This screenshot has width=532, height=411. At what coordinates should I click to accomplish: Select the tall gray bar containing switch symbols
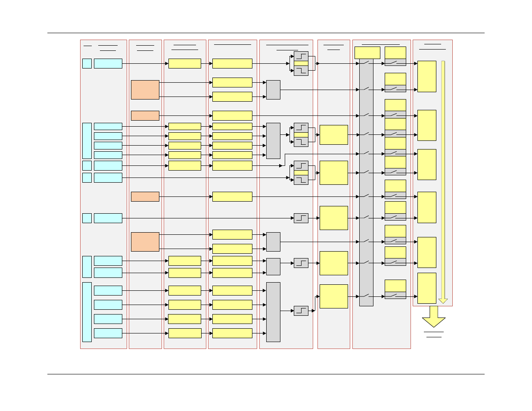(366, 182)
